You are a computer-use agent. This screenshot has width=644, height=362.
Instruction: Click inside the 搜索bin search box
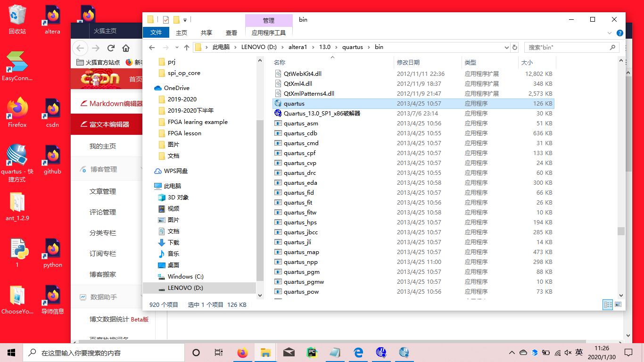coord(566,48)
